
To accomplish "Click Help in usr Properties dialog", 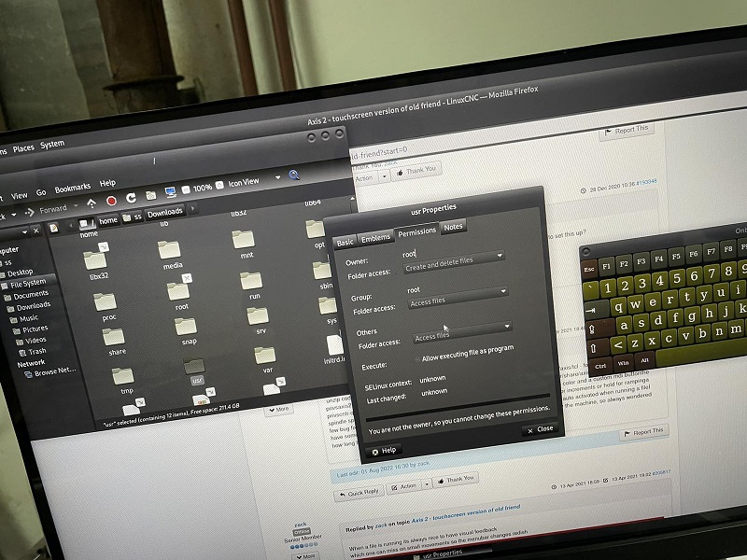I will click(x=384, y=451).
